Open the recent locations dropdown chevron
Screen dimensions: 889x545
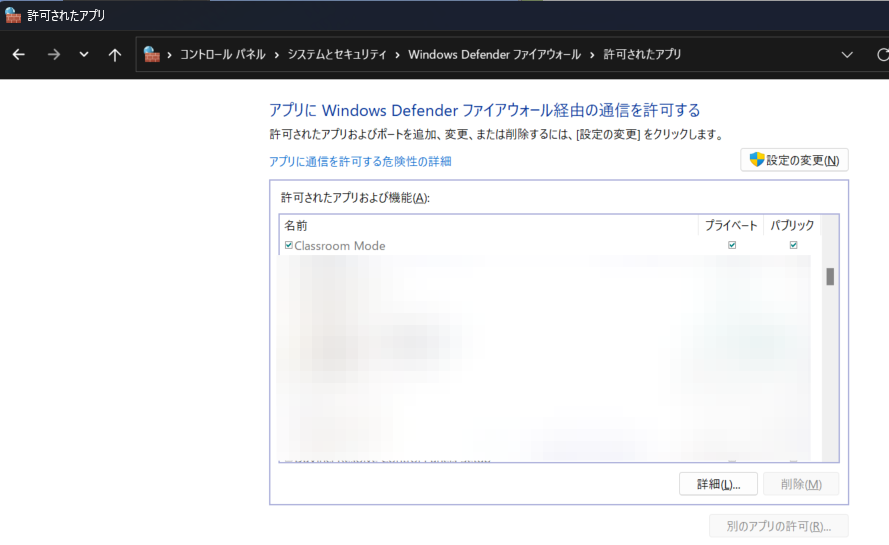[84, 54]
